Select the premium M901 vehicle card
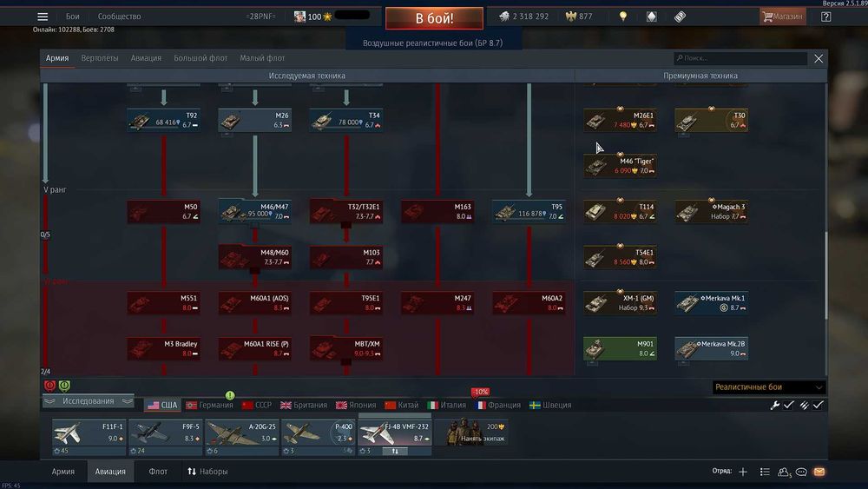This screenshot has width=868, height=489. point(620,349)
